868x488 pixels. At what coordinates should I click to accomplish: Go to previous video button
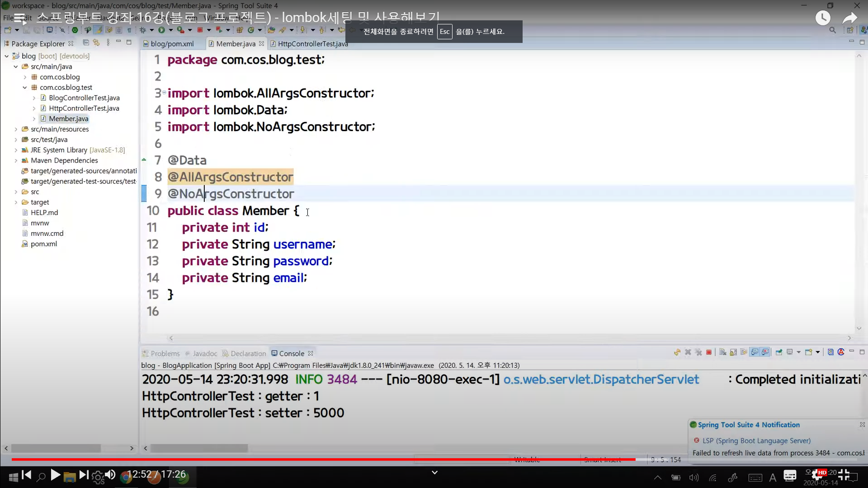click(x=27, y=475)
